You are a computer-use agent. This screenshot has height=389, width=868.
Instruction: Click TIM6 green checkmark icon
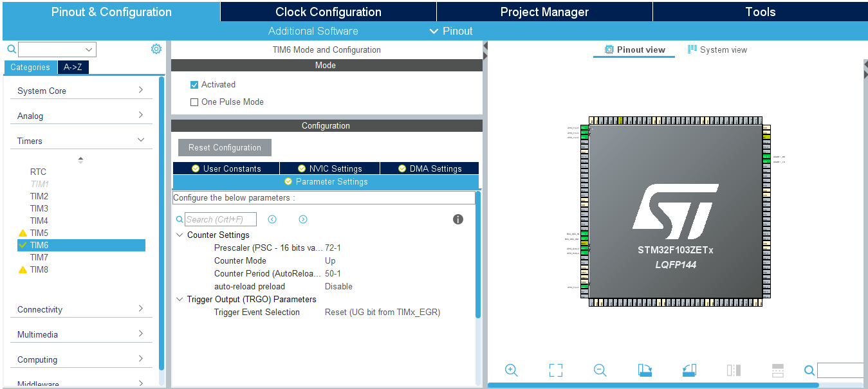[23, 245]
